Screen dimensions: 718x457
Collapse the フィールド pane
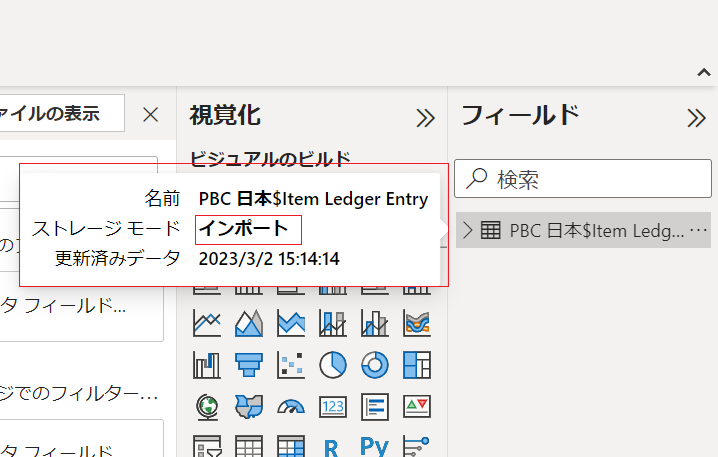[697, 117]
